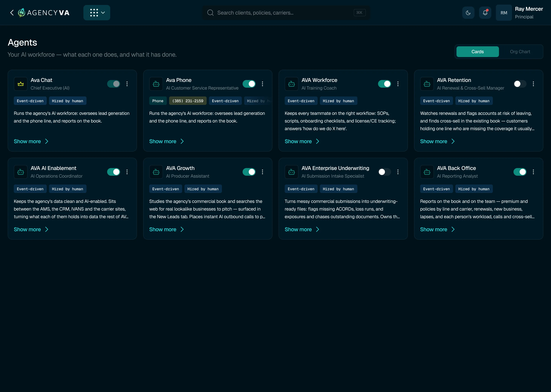Expand Show more on AVA Back Office card
Screen dimensions: 551x392
pyautogui.click(x=437, y=229)
